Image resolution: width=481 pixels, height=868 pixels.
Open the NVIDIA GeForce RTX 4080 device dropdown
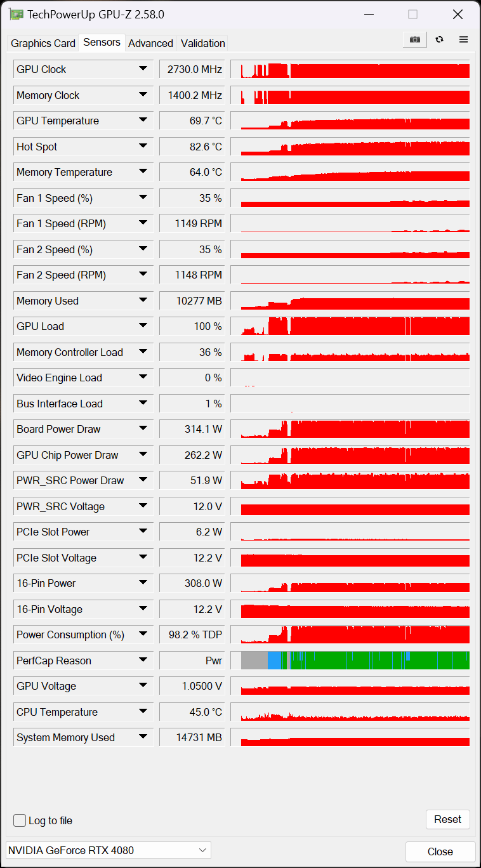[x=109, y=850]
